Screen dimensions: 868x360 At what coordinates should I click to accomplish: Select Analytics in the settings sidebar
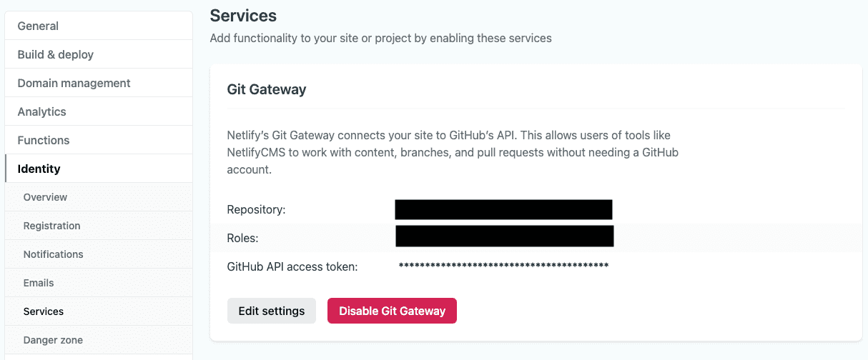click(x=41, y=111)
